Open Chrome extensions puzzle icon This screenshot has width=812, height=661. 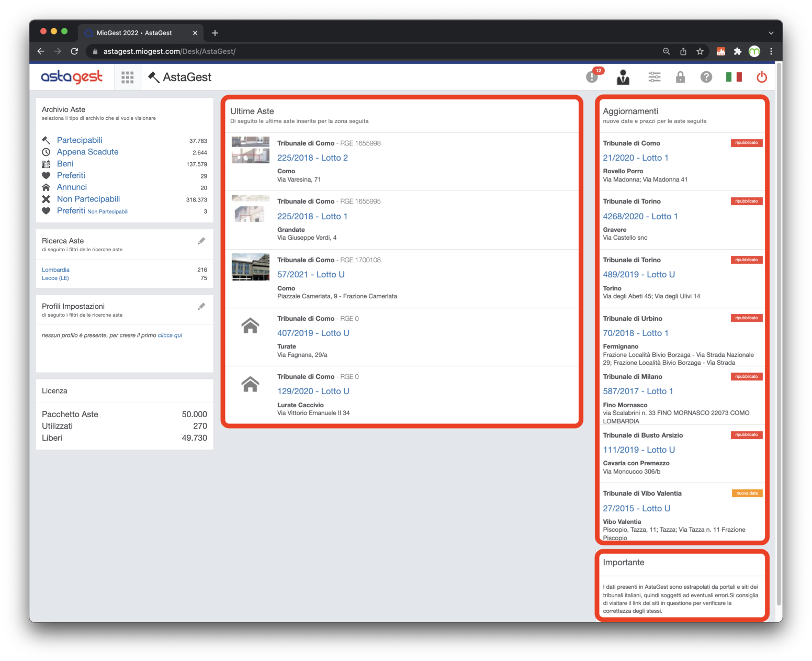pyautogui.click(x=737, y=51)
